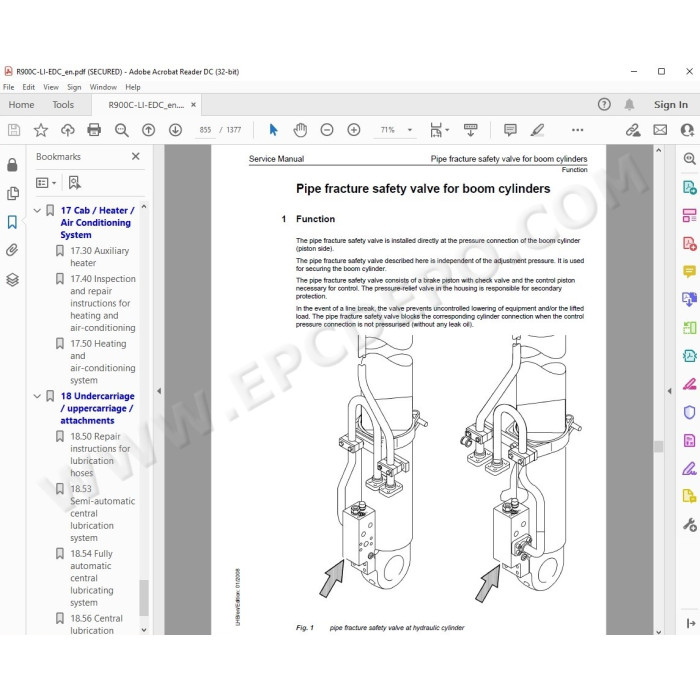Viewport: 700px width, 700px height.
Task: Show page thumbnails panel
Action: 12,193
